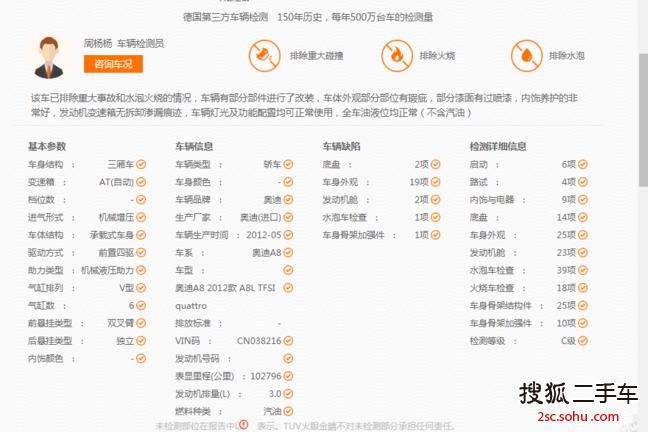Click the check icon in 气缸排列 row
Screen dimensions: 648x432
[141, 288]
